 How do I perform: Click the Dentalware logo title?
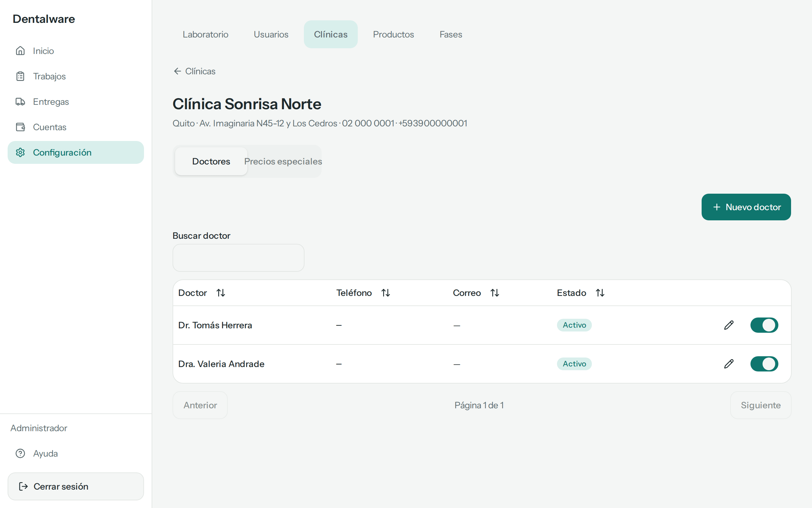tap(44, 19)
